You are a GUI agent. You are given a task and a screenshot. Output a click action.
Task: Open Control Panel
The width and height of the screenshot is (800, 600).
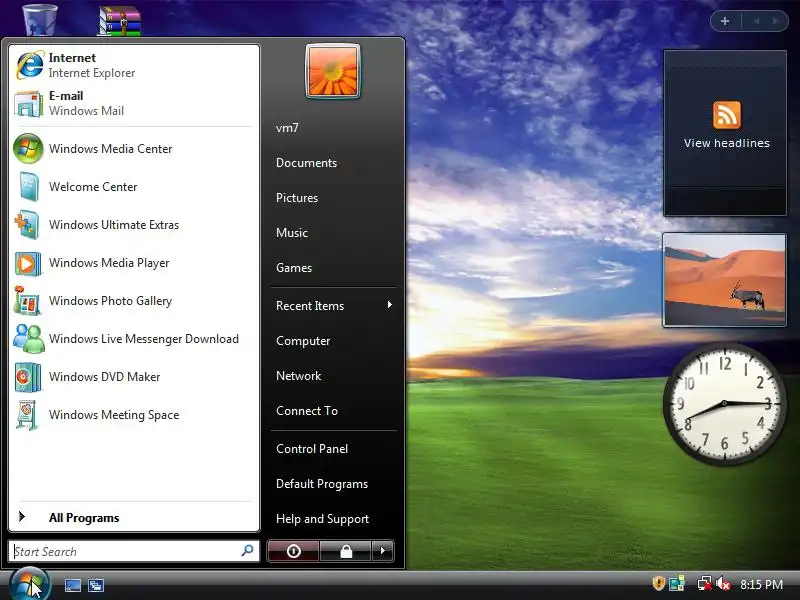pyautogui.click(x=312, y=449)
